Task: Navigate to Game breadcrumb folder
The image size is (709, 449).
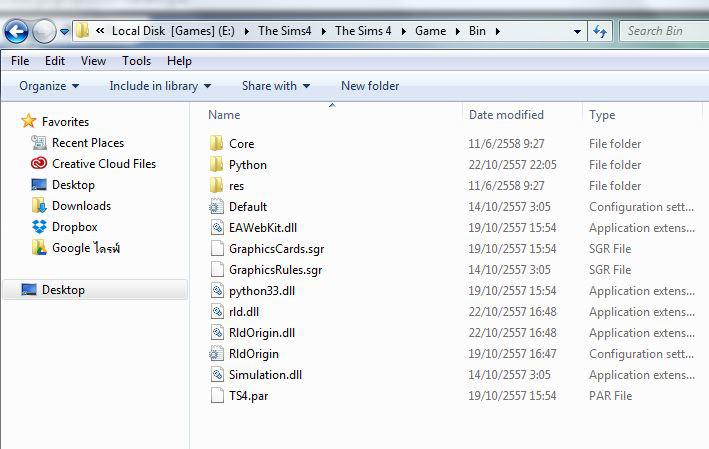Action: tap(430, 31)
